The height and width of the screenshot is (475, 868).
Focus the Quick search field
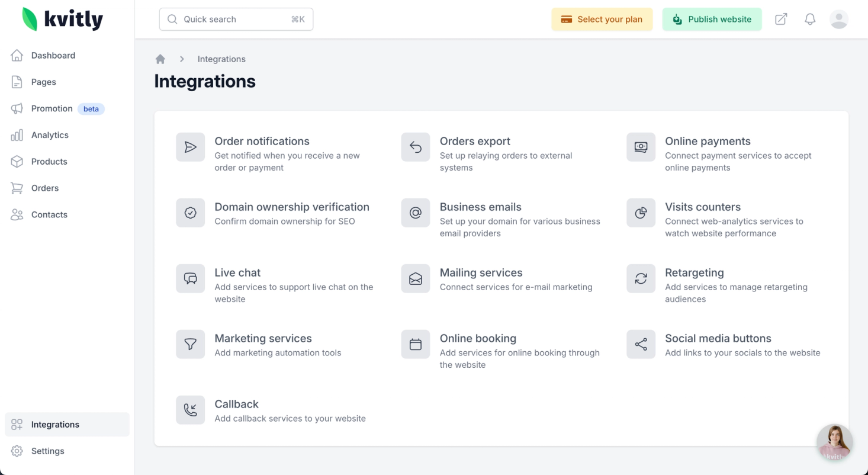point(236,19)
